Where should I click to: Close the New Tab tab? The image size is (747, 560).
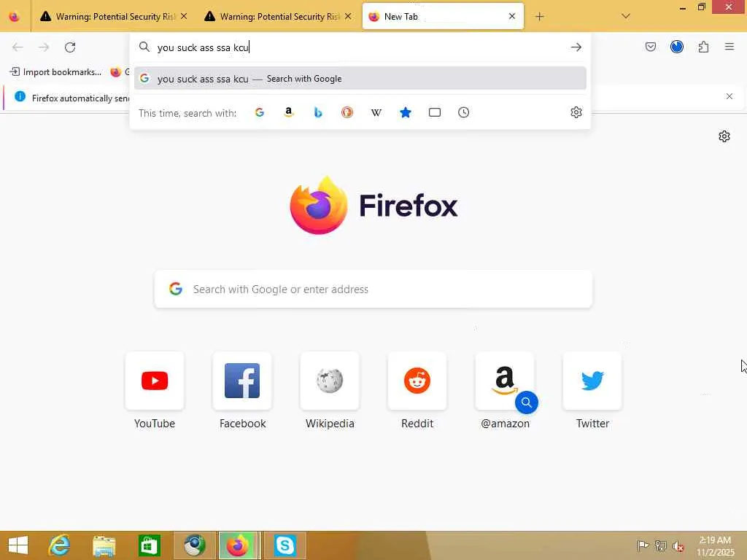pyautogui.click(x=512, y=17)
